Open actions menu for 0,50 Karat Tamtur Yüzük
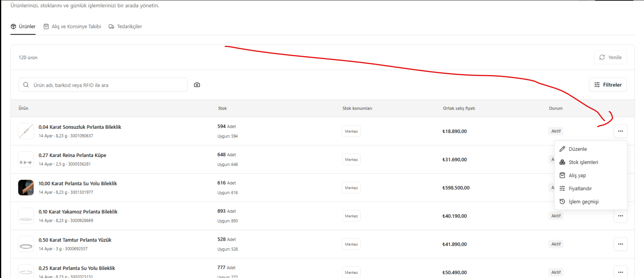Viewport: 644px width, 278px height. (x=621, y=244)
